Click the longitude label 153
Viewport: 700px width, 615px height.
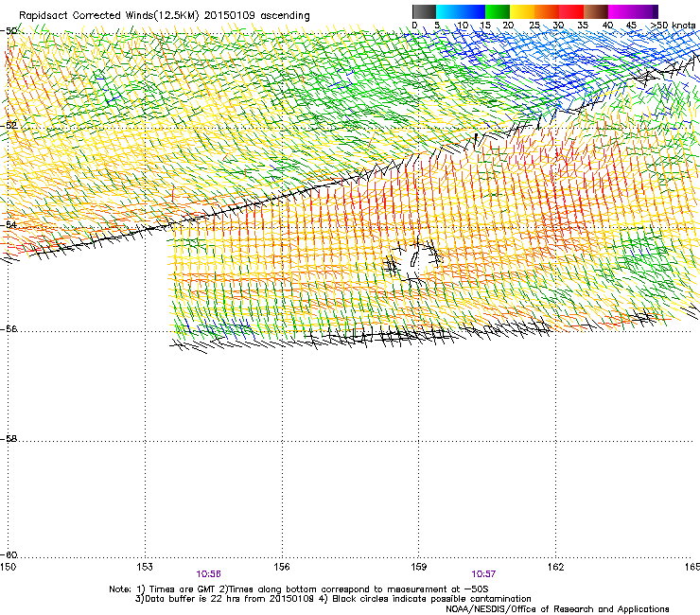coord(145,567)
